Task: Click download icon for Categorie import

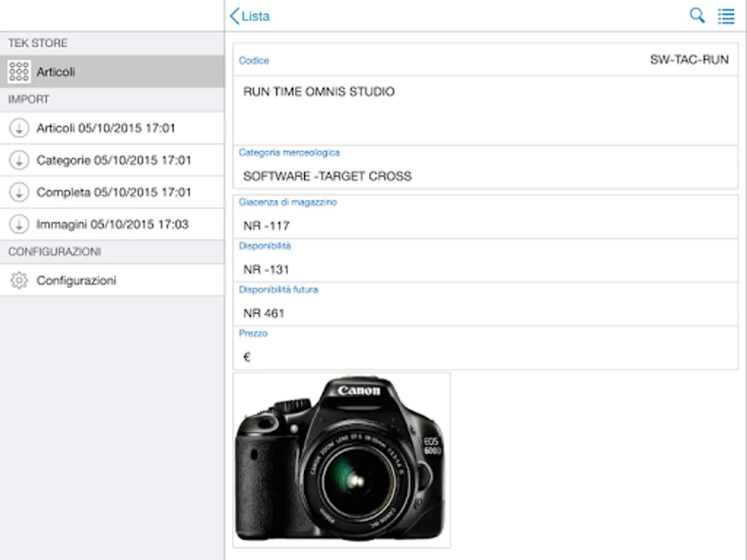Action: pyautogui.click(x=19, y=160)
